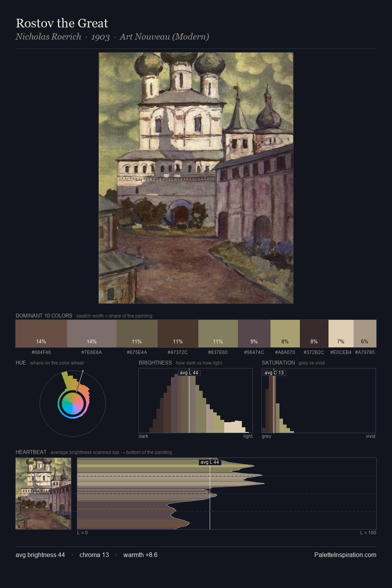Click the SATURATION section heading
The height and width of the screenshot is (588, 392).
click(x=278, y=363)
